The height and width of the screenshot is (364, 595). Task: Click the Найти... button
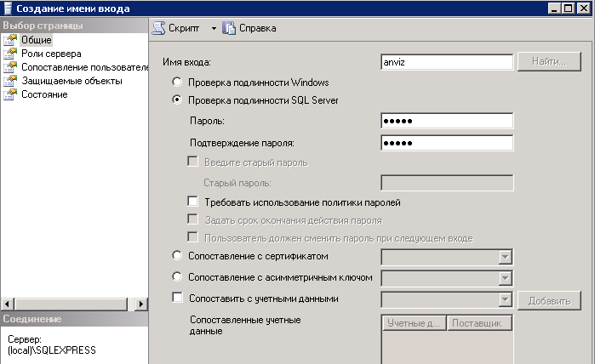[549, 61]
